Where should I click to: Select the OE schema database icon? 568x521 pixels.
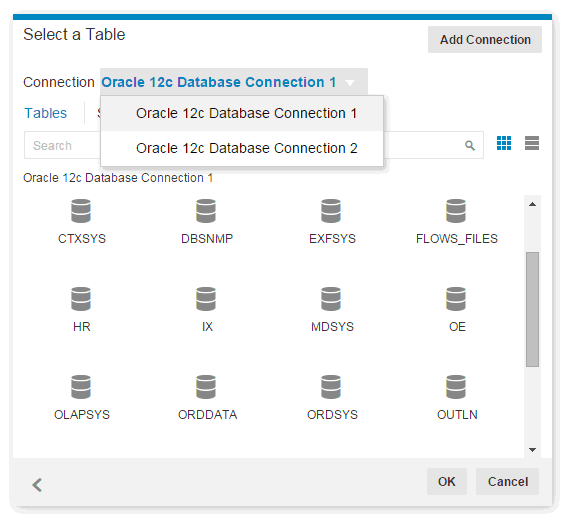tap(456, 299)
